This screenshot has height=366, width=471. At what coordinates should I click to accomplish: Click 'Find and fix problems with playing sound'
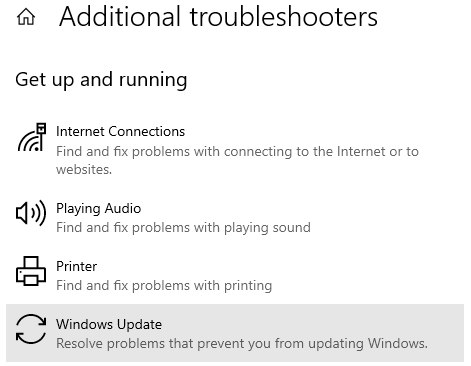pyautogui.click(x=183, y=228)
